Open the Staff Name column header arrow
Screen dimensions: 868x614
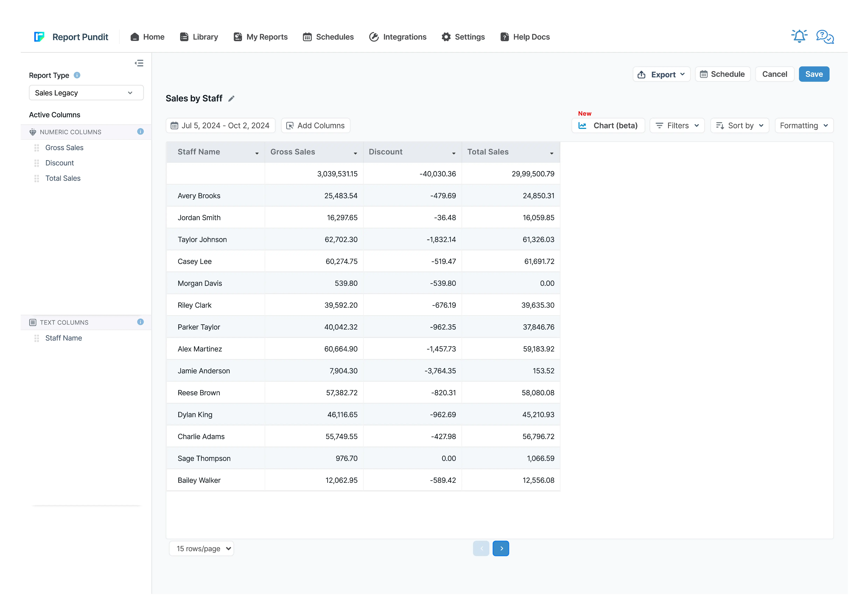coord(257,153)
